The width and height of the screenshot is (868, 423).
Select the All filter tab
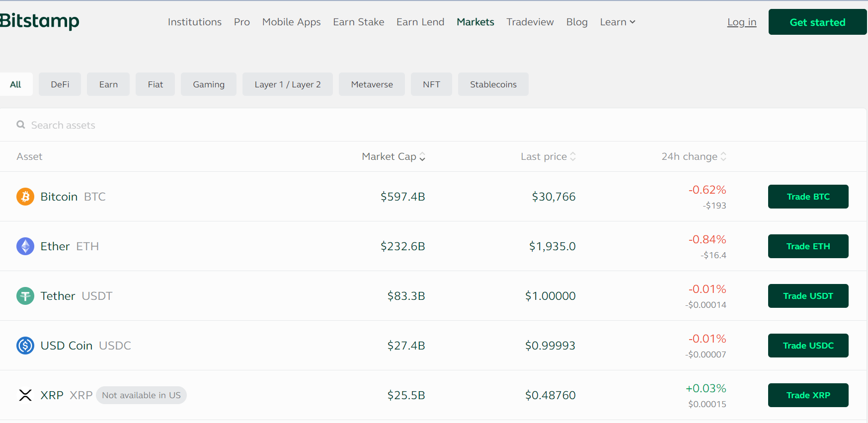pyautogui.click(x=16, y=84)
